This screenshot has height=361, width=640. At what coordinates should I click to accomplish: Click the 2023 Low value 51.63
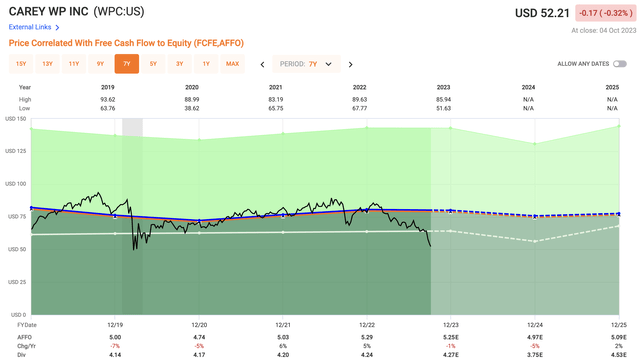point(444,108)
